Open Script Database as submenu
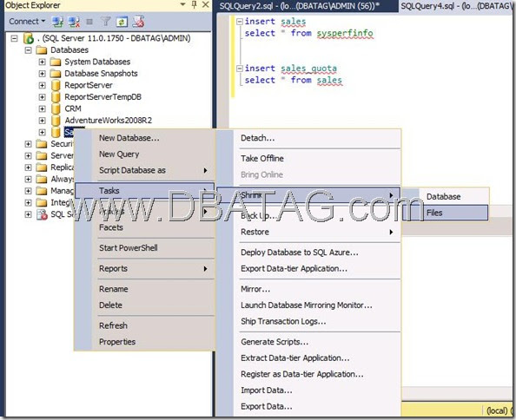Screen dimensions: 516x420 [x=145, y=170]
